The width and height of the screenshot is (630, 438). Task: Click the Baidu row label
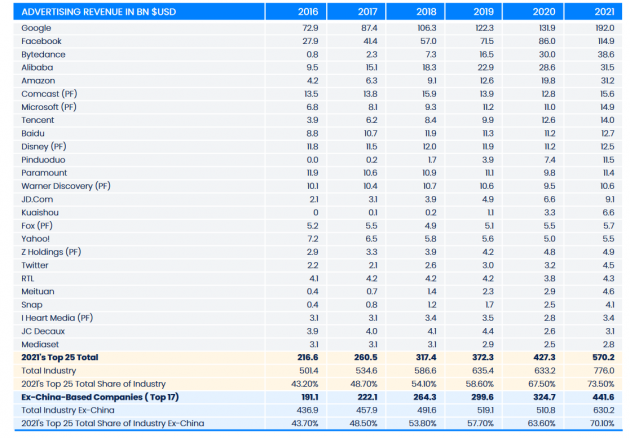pyautogui.click(x=33, y=133)
